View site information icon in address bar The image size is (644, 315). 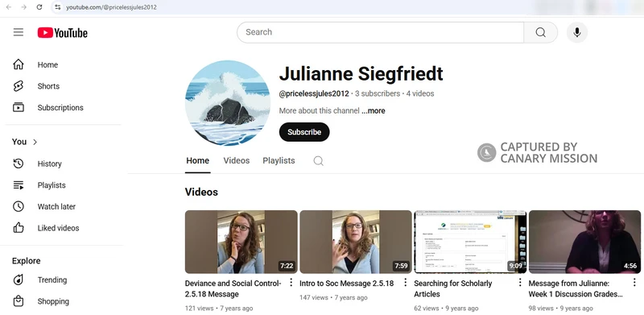click(x=57, y=7)
